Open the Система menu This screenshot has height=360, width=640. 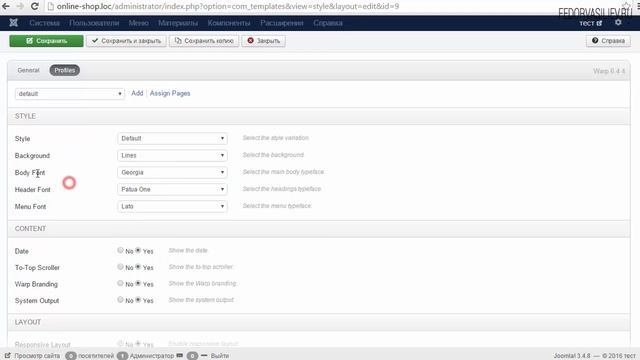click(x=44, y=23)
